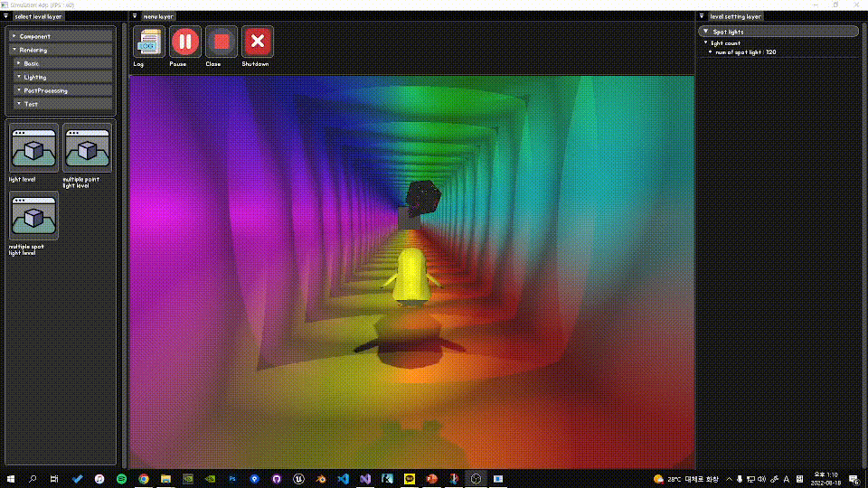Collapse the Lighting subsection

point(63,77)
